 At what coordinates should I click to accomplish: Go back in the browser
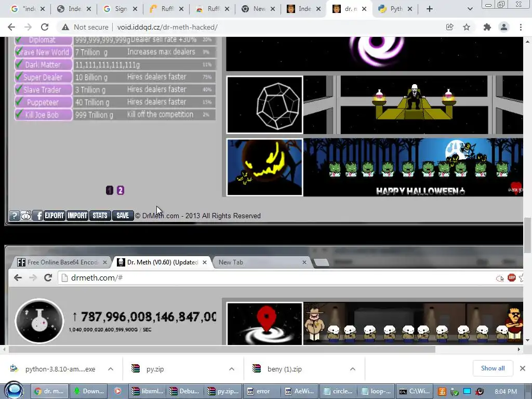(11, 27)
